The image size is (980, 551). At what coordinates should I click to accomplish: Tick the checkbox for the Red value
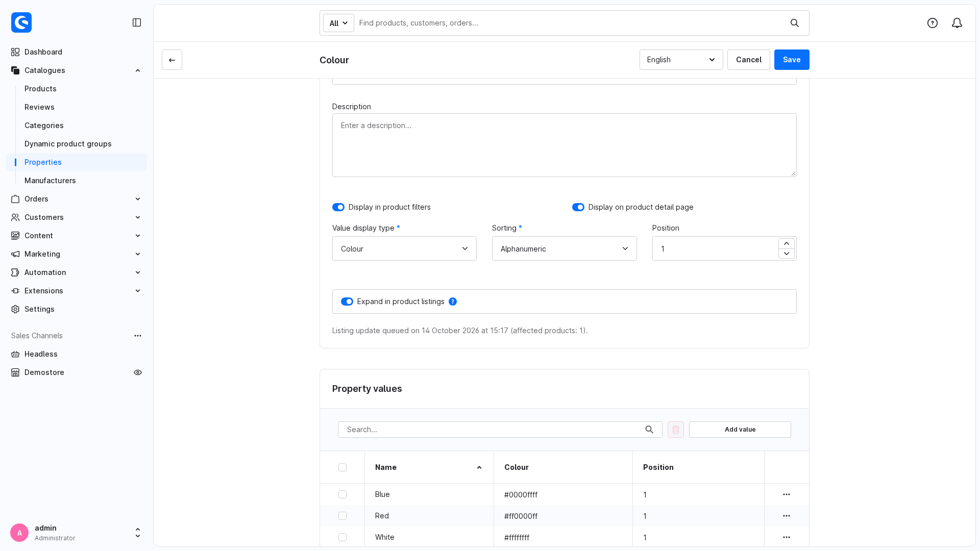pos(342,516)
